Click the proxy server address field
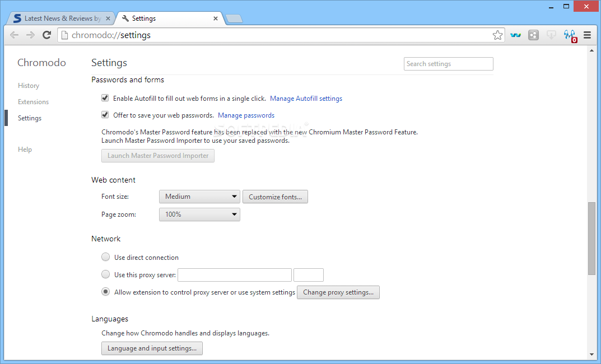 coord(235,275)
